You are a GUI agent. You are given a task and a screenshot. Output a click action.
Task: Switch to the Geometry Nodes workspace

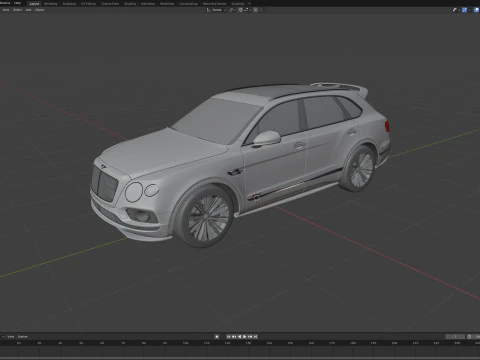click(215, 4)
